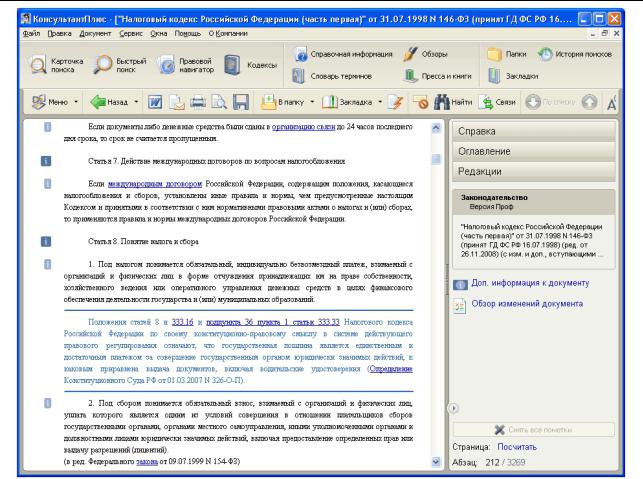Close the inner document window
643x479 pixels.
pos(616,34)
